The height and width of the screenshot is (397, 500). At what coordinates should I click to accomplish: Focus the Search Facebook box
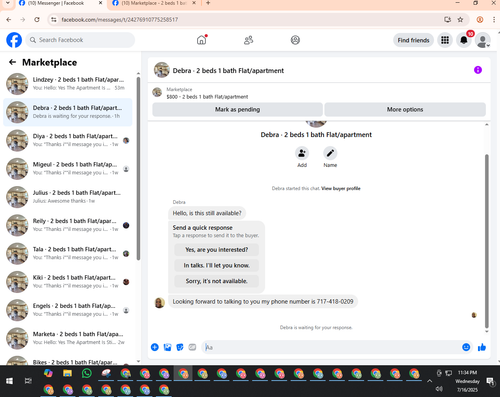click(x=80, y=40)
